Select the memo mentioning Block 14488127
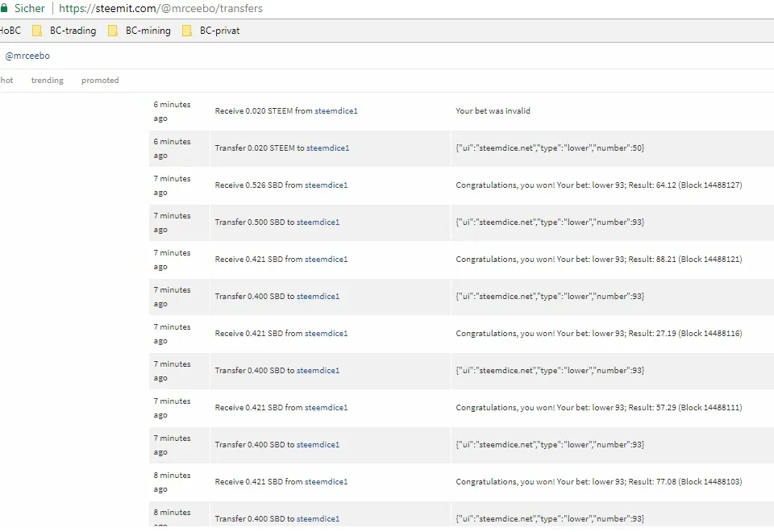Image resolution: width=774 pixels, height=532 pixels. [x=599, y=185]
